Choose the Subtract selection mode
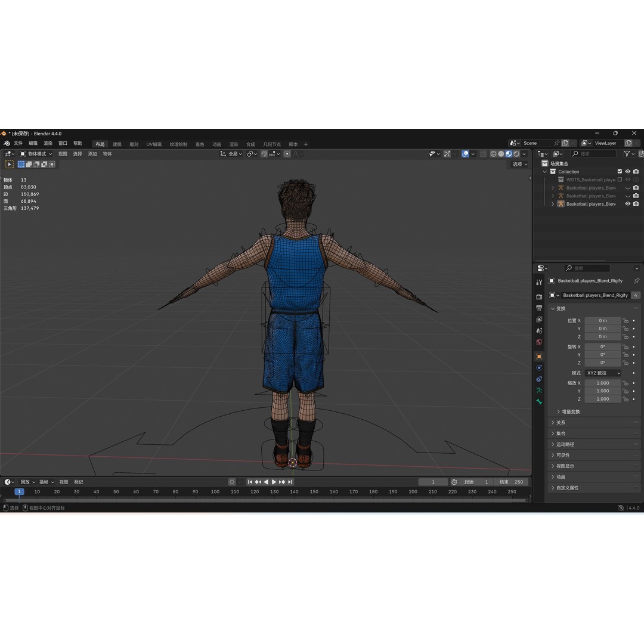The image size is (644, 644). (36, 165)
